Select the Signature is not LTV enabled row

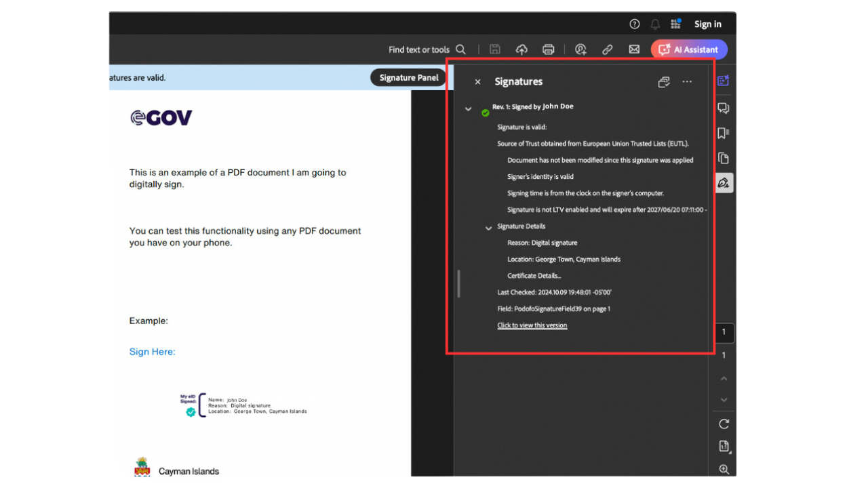(x=607, y=210)
